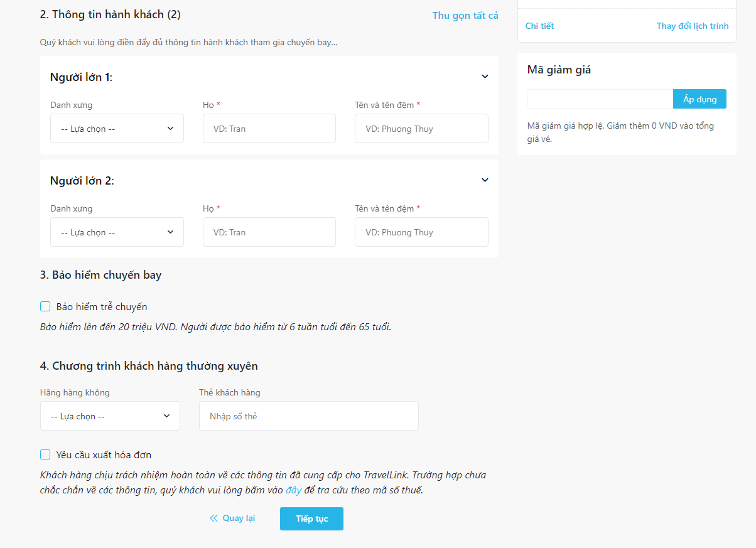Click the Họ field for Người lớn 2
Image resolution: width=756 pixels, height=548 pixels.
pos(269,232)
